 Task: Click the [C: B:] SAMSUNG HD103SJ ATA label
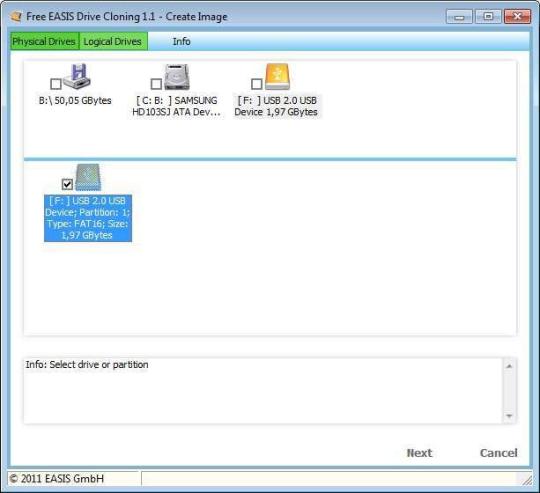(x=176, y=106)
